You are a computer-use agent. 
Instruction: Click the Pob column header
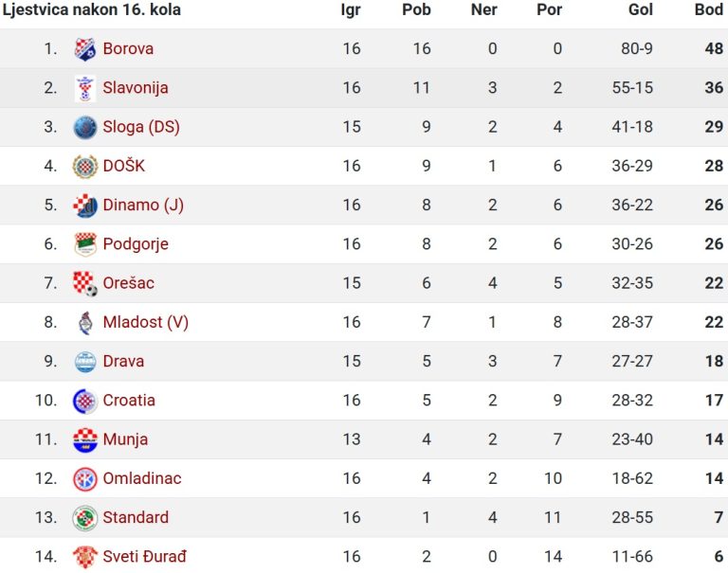click(x=416, y=9)
